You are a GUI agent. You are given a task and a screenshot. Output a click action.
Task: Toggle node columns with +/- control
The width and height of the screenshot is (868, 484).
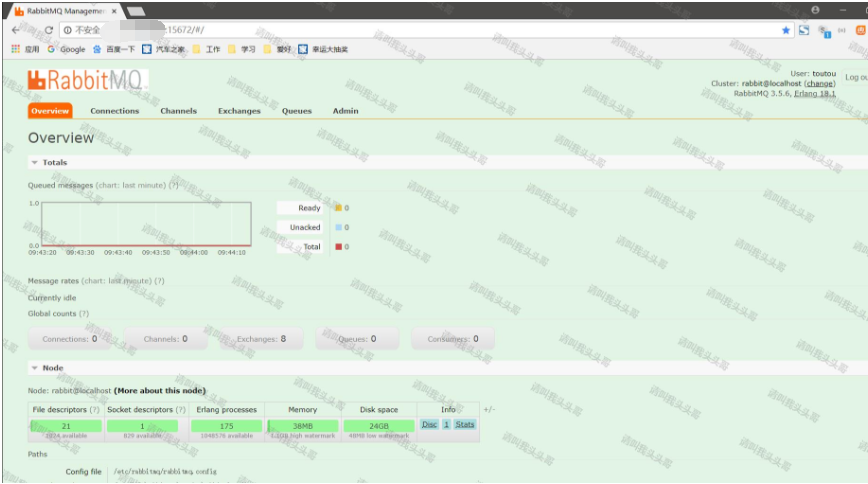point(489,409)
